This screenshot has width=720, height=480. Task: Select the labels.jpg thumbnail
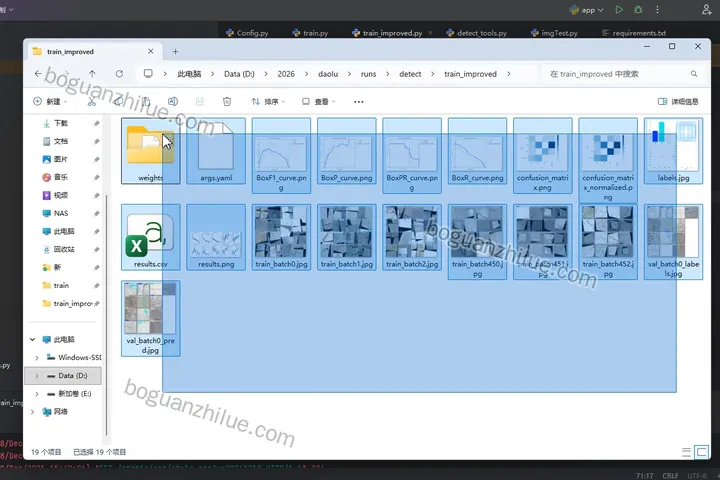click(673, 151)
